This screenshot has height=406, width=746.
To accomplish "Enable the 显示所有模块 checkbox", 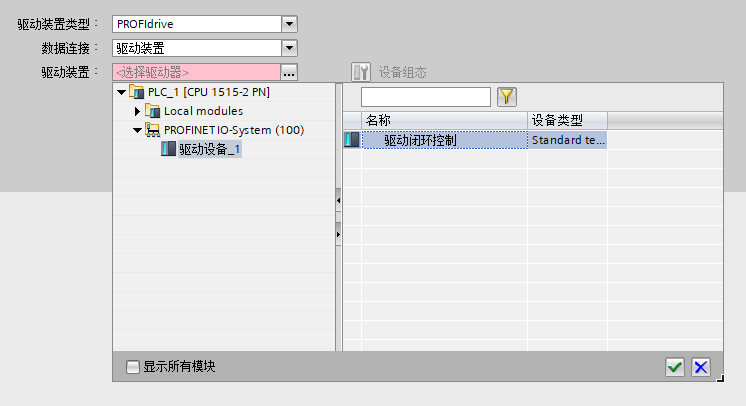I will (x=133, y=367).
